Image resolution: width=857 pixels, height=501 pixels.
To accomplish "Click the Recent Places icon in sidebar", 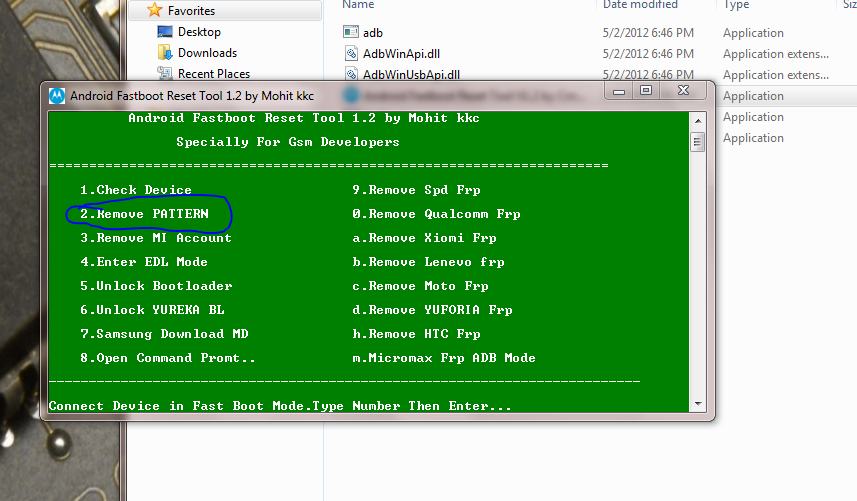I will [165, 73].
